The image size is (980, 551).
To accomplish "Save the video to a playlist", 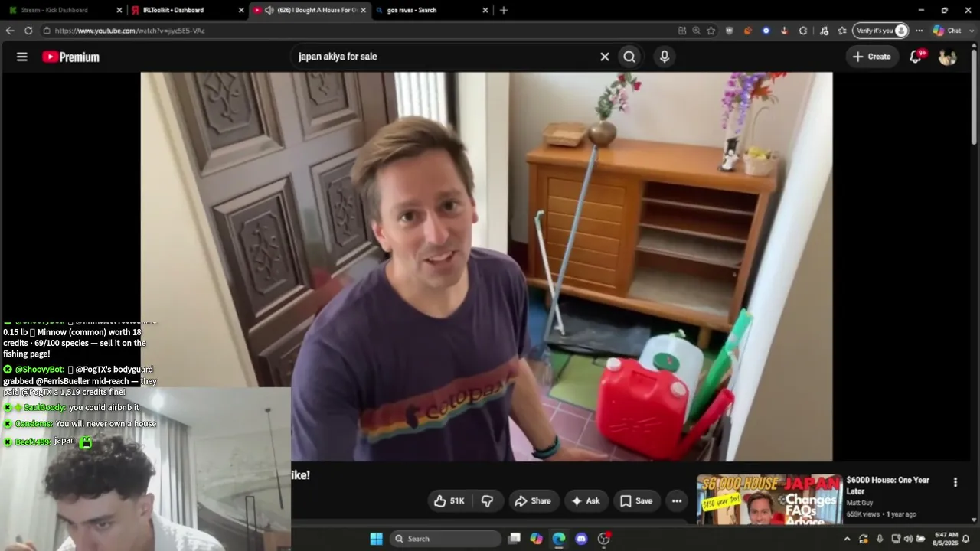I will [636, 501].
